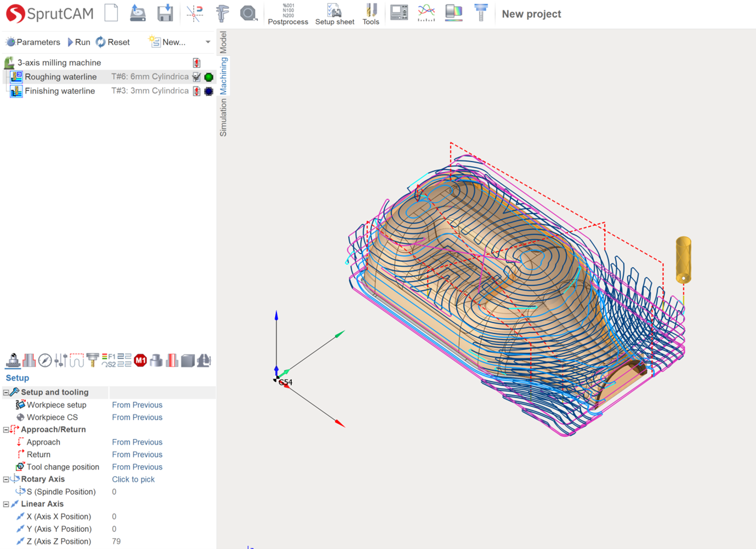
Task: Click the Click to pick link for Rotary Axis
Action: [133, 479]
